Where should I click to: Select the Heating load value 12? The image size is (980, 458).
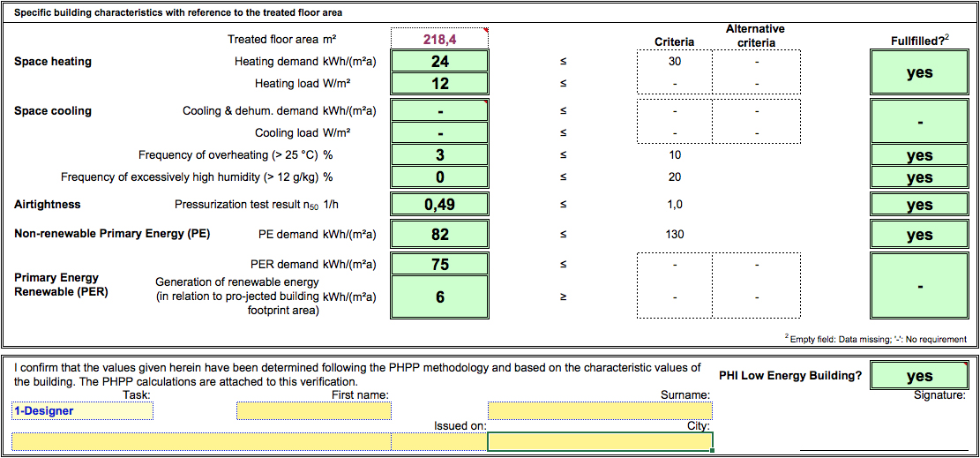439,83
